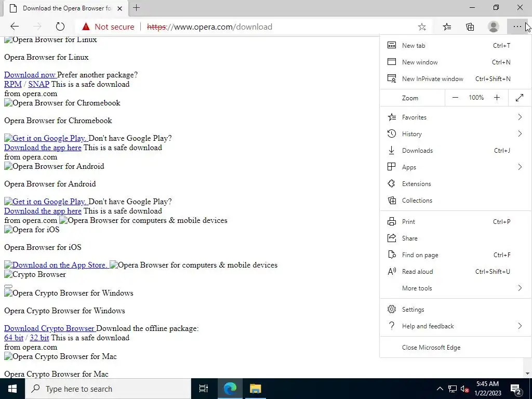The image size is (532, 399).
Task: Open Task View on the taskbar
Action: tap(204, 389)
